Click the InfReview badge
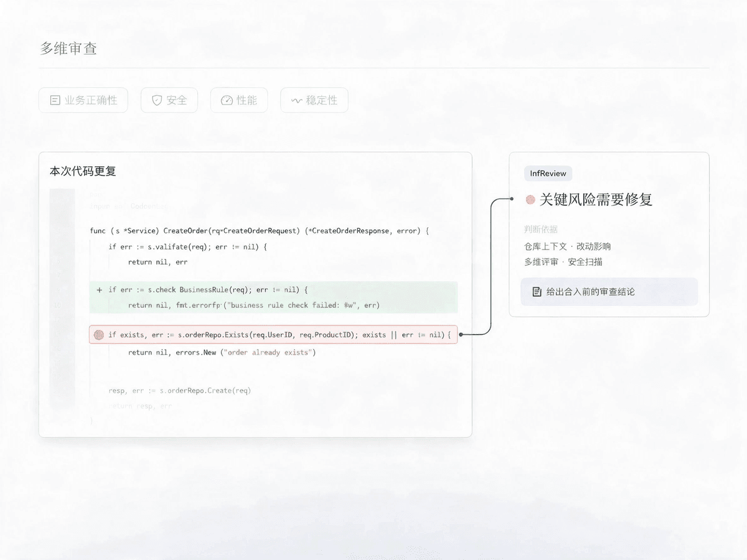 point(548,174)
